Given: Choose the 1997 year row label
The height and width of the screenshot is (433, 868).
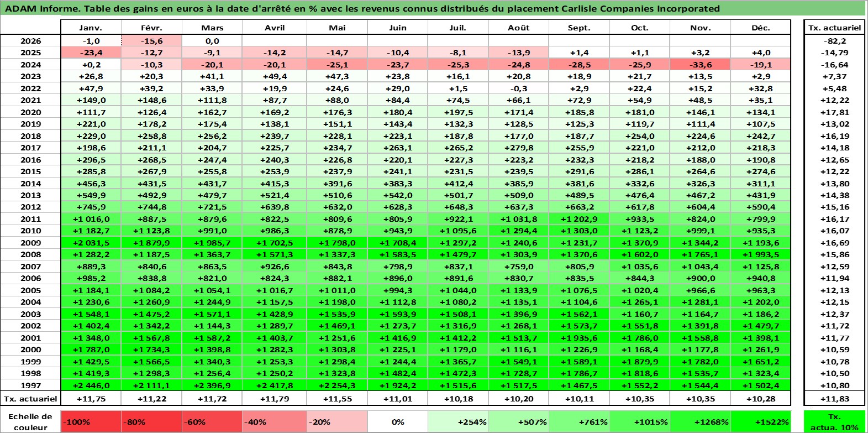Looking at the screenshot, I should point(30,385).
